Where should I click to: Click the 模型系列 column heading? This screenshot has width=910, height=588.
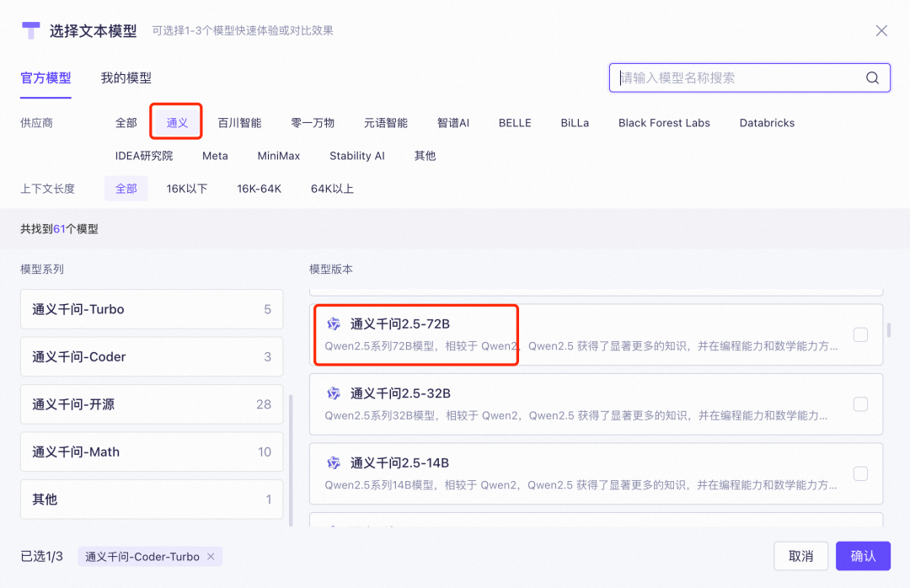click(x=42, y=269)
